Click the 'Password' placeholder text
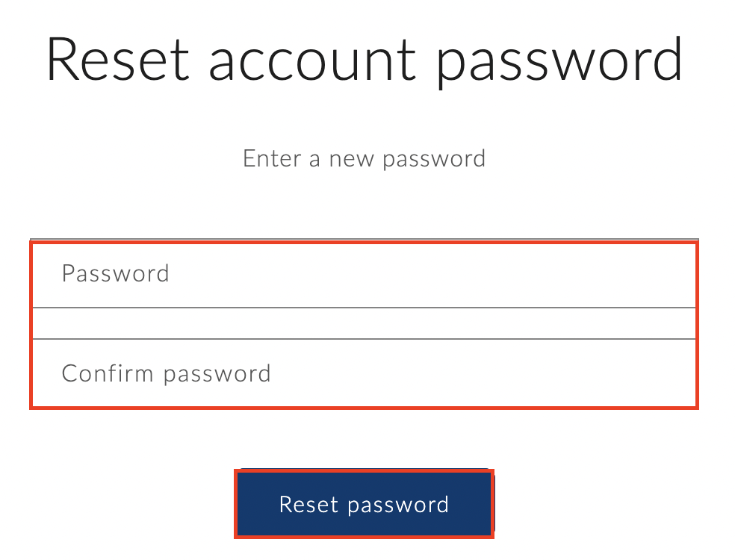735x560 pixels. pyautogui.click(x=116, y=274)
